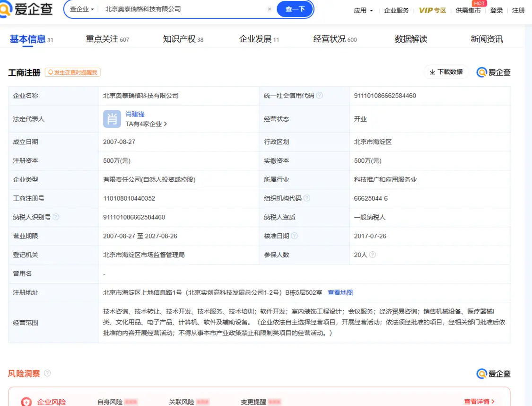Open the 经营状况 tab
The image size is (532, 406).
[335, 39]
